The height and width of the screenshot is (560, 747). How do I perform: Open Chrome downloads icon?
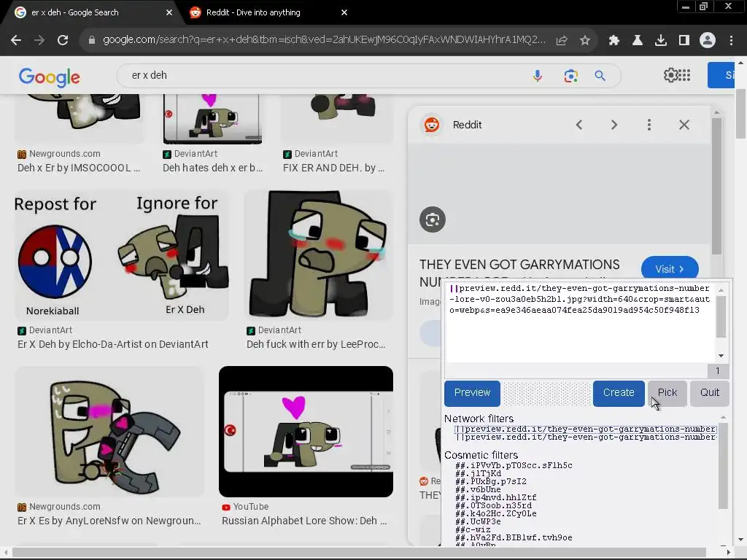tap(661, 41)
